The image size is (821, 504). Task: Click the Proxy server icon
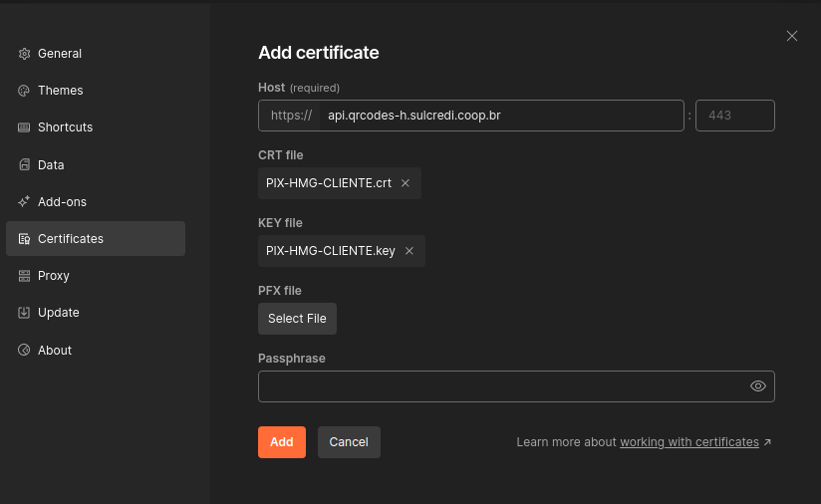24,276
